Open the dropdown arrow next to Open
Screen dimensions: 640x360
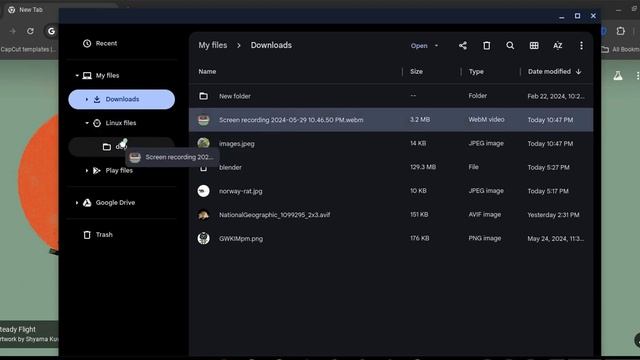pos(436,46)
